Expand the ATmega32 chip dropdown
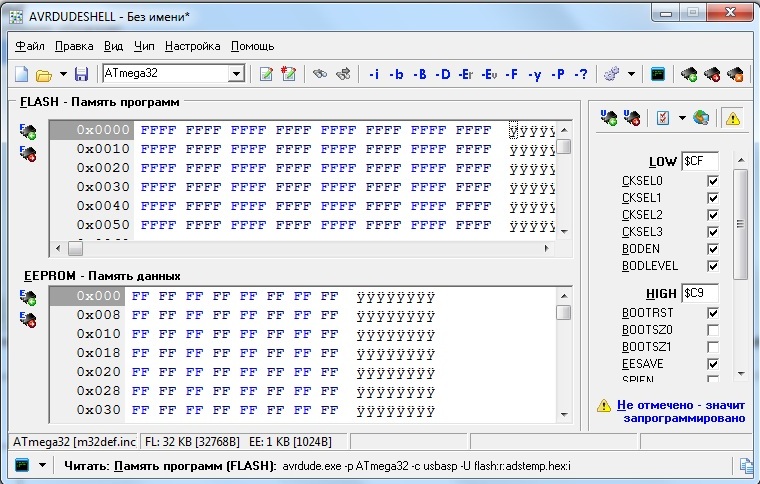Viewport: 760px width, 484px height. [x=236, y=74]
